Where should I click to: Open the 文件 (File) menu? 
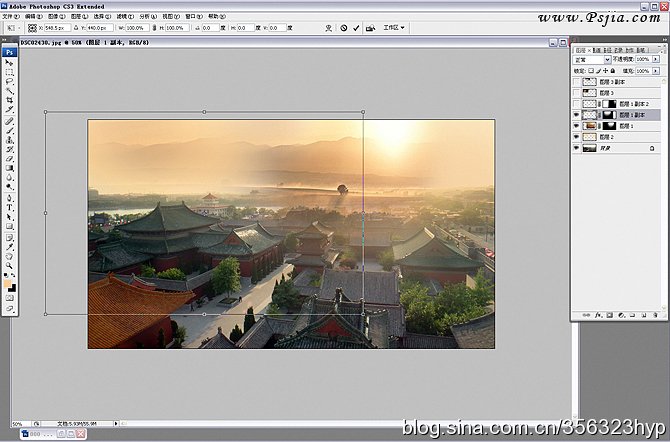point(9,17)
